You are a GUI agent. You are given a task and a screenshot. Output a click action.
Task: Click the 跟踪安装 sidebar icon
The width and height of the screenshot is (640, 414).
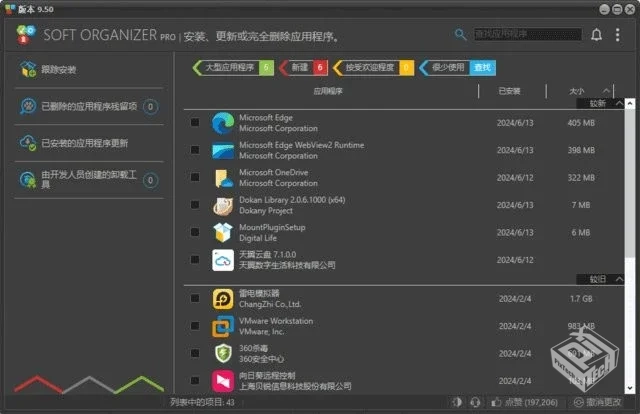click(x=28, y=69)
